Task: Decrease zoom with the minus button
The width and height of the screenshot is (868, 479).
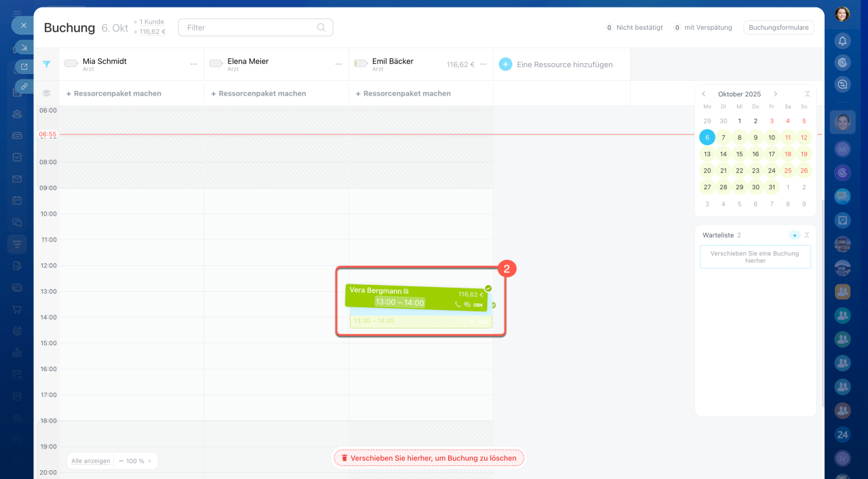Action: point(121,461)
